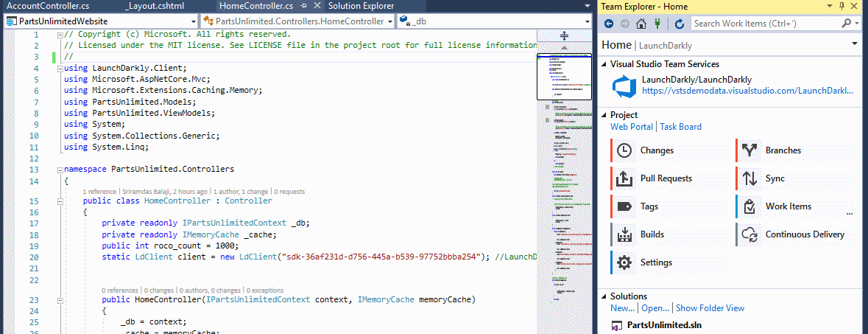This screenshot has height=334, width=868.
Task: Click the code minimap overview thumbnail
Action: (564, 77)
